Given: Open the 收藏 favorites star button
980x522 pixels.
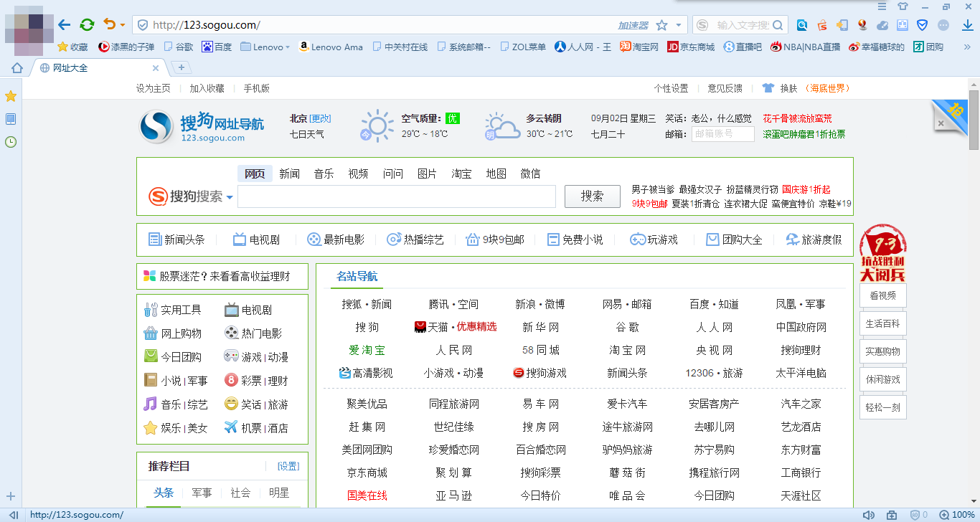Looking at the screenshot, I should point(72,47).
